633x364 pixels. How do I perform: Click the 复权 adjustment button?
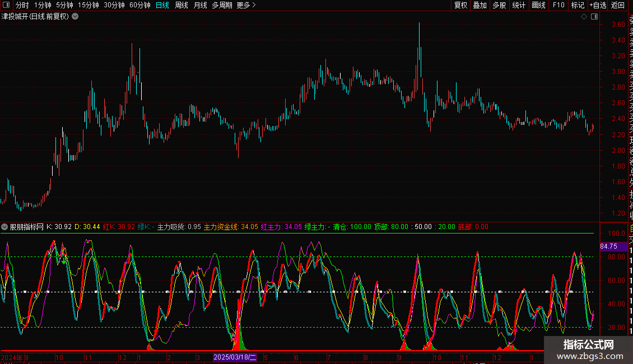pyautogui.click(x=460, y=5)
